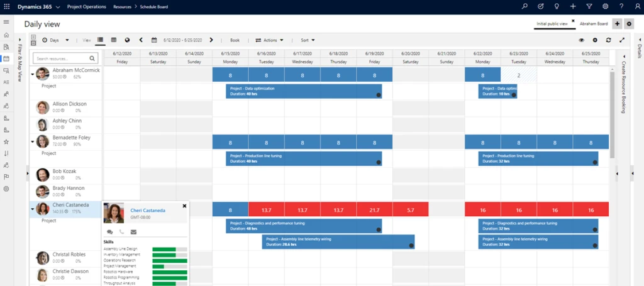Click the Schedule Board breadcrumb

pos(154,6)
